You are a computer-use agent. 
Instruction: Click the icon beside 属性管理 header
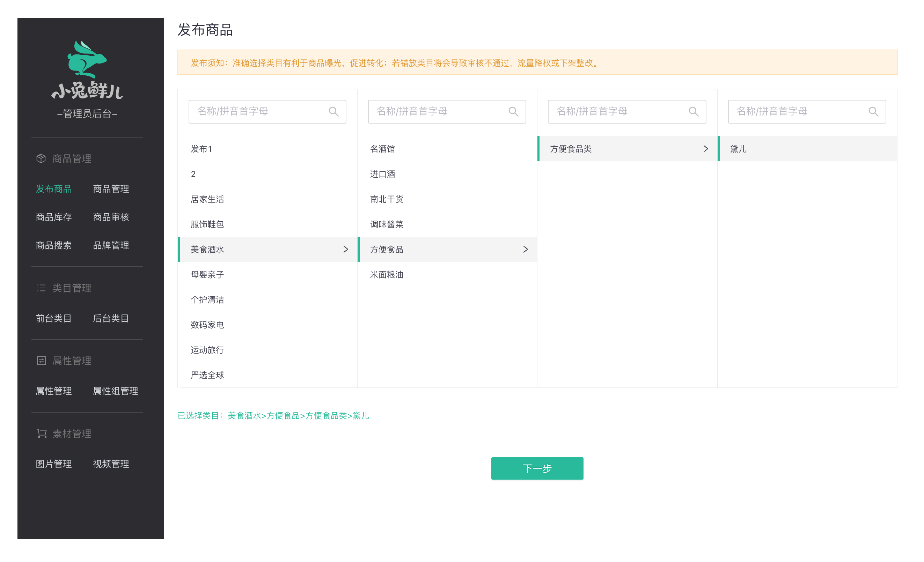tap(41, 361)
